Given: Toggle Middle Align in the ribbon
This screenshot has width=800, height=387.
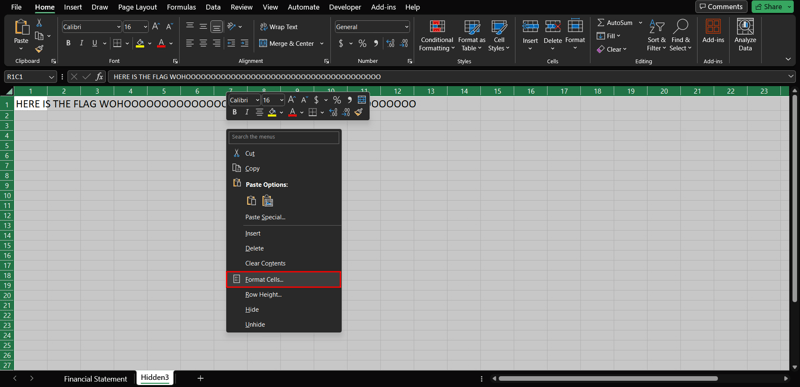Looking at the screenshot, I should pyautogui.click(x=203, y=27).
